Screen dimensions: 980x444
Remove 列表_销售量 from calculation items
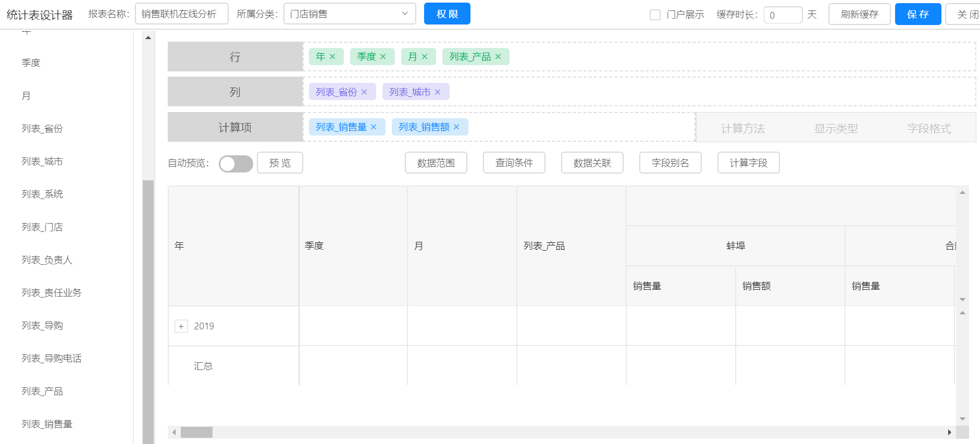point(374,127)
